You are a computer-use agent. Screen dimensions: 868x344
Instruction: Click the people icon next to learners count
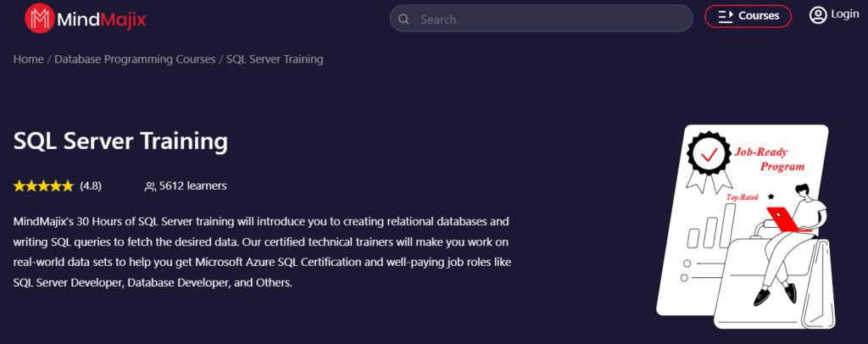coord(150,186)
